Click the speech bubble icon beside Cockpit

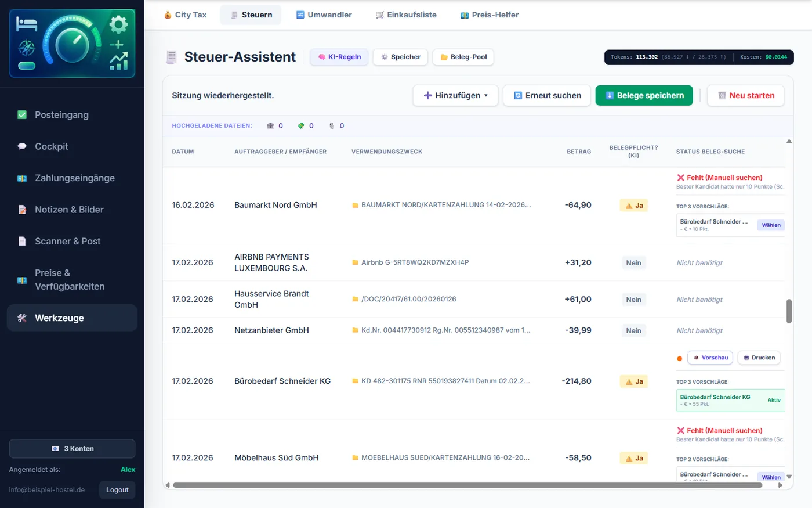pos(22,146)
